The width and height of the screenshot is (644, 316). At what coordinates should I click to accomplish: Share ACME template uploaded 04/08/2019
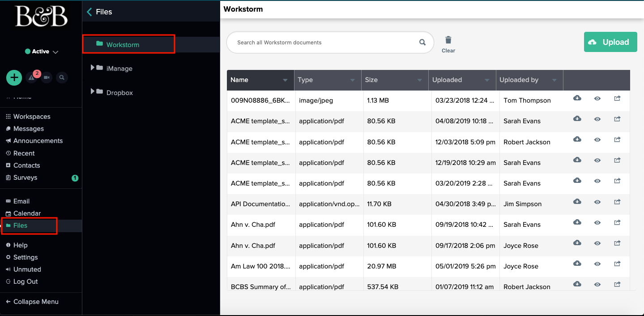click(617, 119)
